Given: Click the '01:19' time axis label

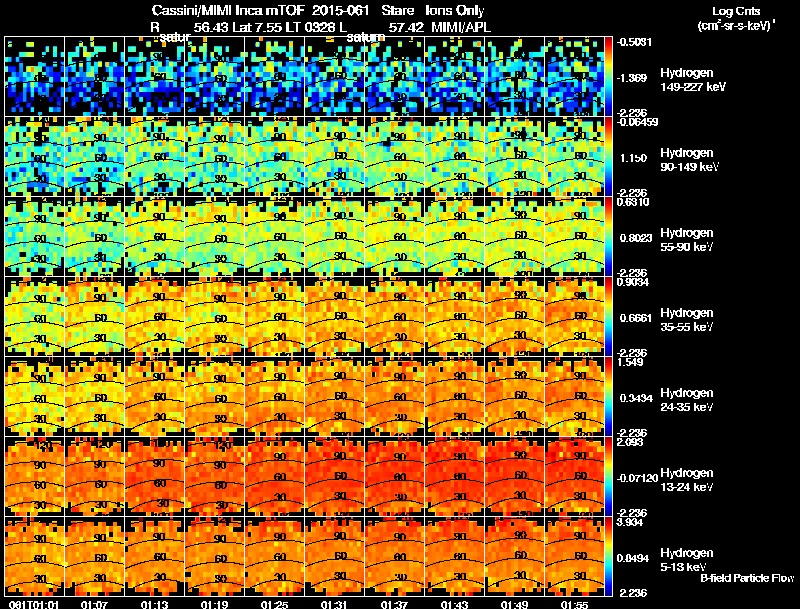Looking at the screenshot, I should [215, 604].
